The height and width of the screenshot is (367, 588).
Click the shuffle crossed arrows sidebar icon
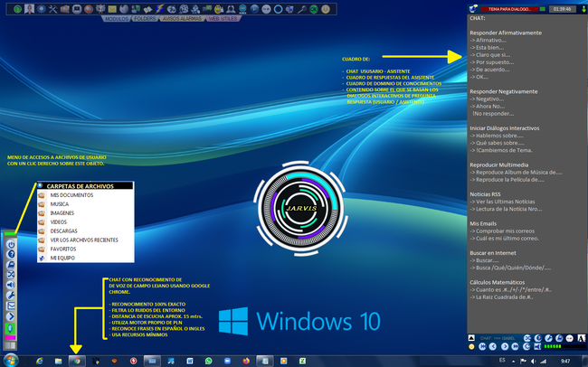[x=11, y=275]
